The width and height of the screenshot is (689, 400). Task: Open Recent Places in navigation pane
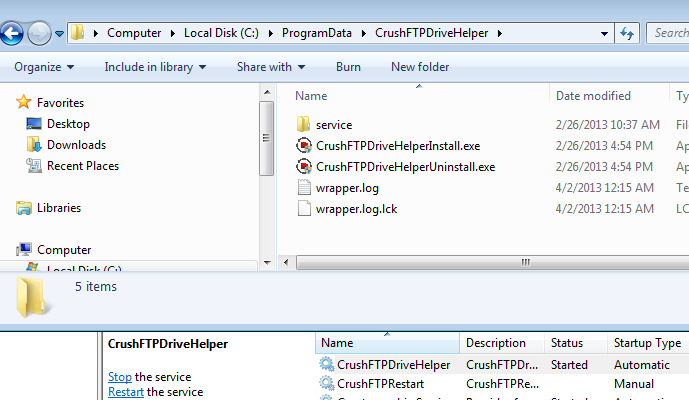[83, 166]
